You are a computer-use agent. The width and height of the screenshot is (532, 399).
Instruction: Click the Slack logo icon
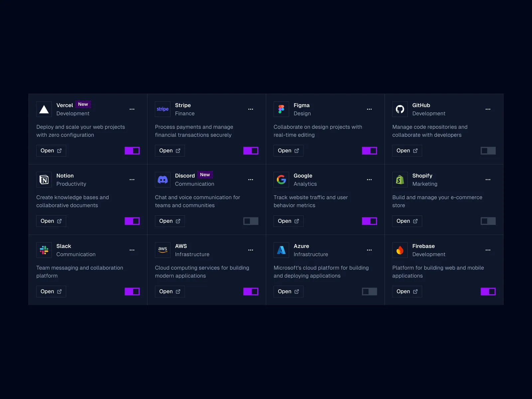pos(44,250)
